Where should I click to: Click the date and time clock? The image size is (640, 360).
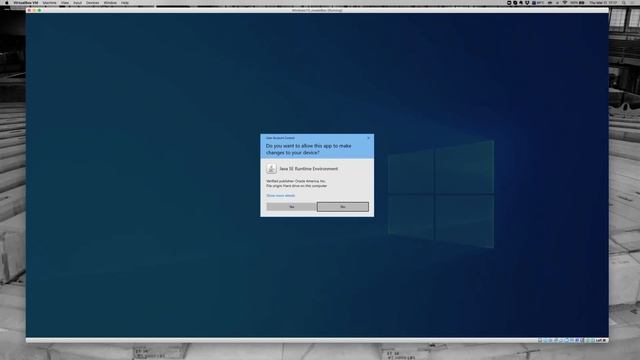603,2
